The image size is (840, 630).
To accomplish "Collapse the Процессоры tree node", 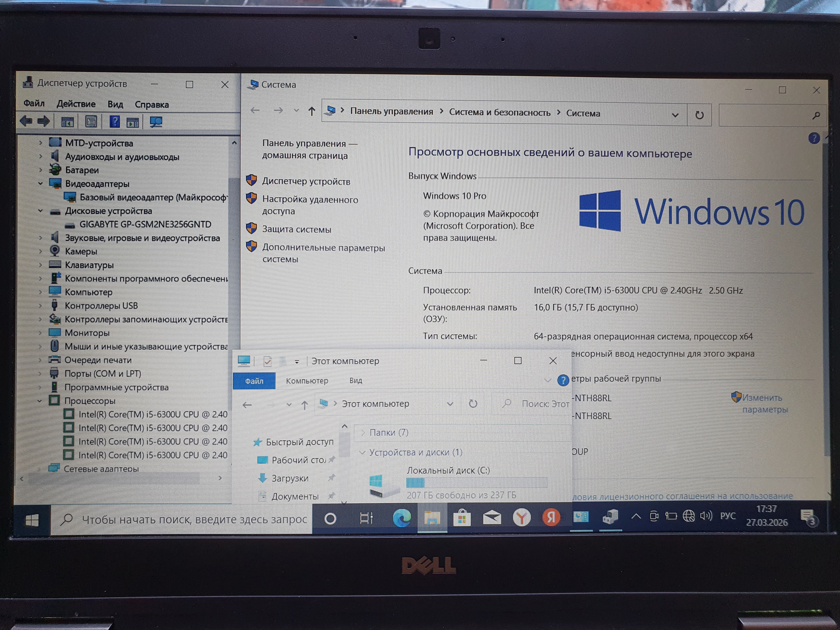I will 40,401.
